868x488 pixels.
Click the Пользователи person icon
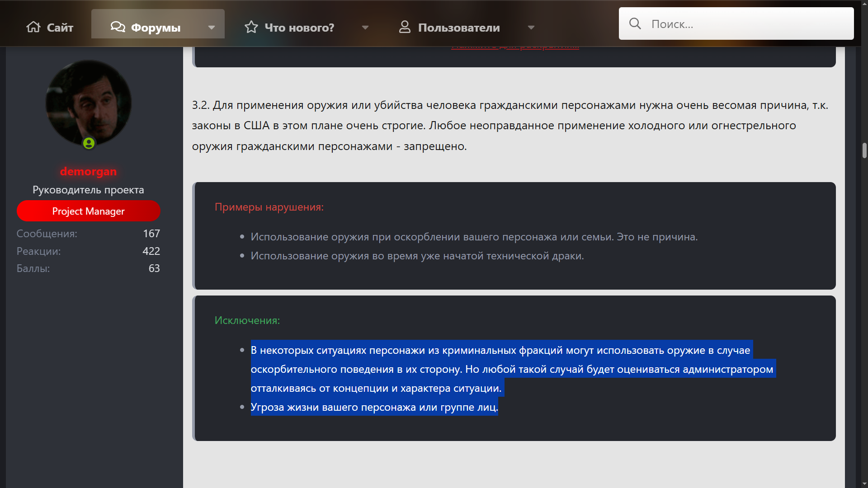(405, 27)
